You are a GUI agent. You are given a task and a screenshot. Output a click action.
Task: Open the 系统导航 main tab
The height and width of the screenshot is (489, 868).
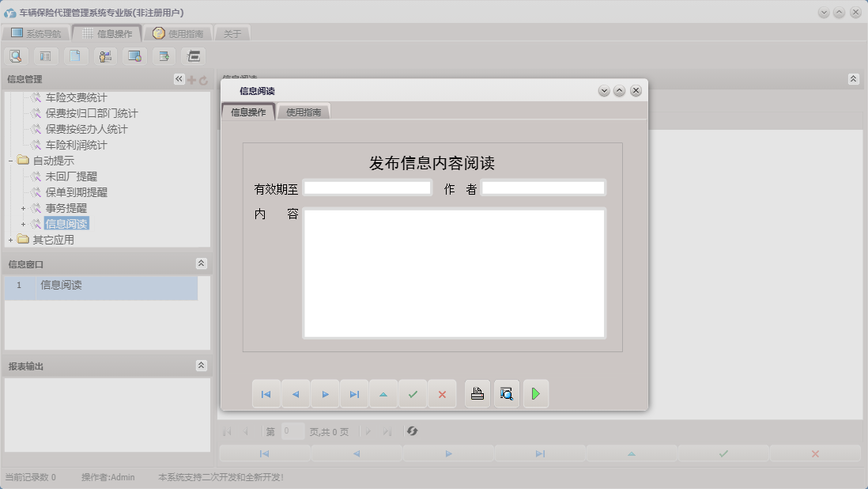36,33
